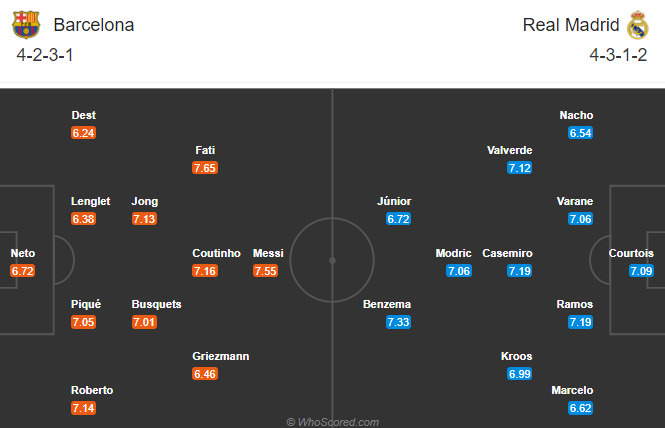Select Dest's 6.24 rating badge
Viewport: 665px width, 428px height.
coord(84,133)
